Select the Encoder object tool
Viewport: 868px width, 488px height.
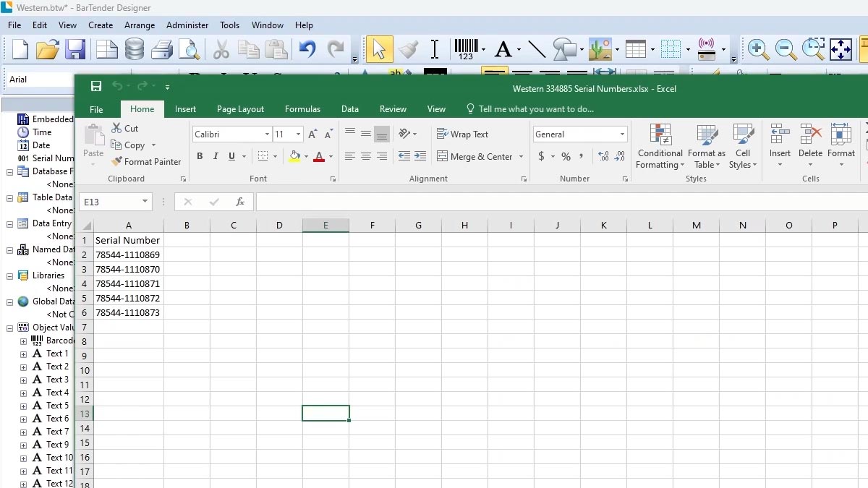coord(706,48)
